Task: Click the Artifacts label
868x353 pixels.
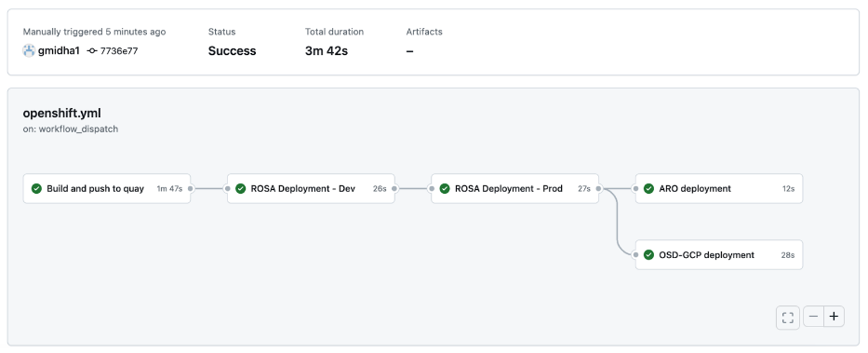Action: coord(424,32)
